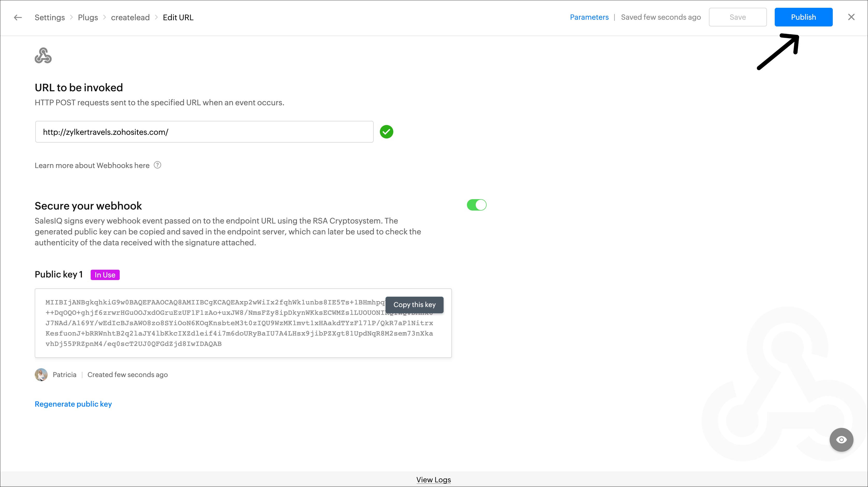Click the back arrow navigation icon
The height and width of the screenshot is (487, 868).
tap(18, 17)
